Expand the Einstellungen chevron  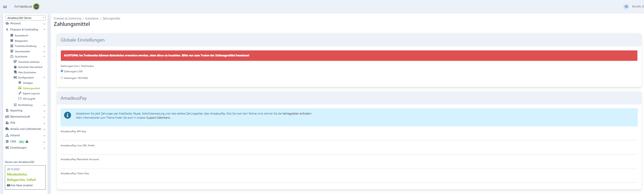coord(44,148)
